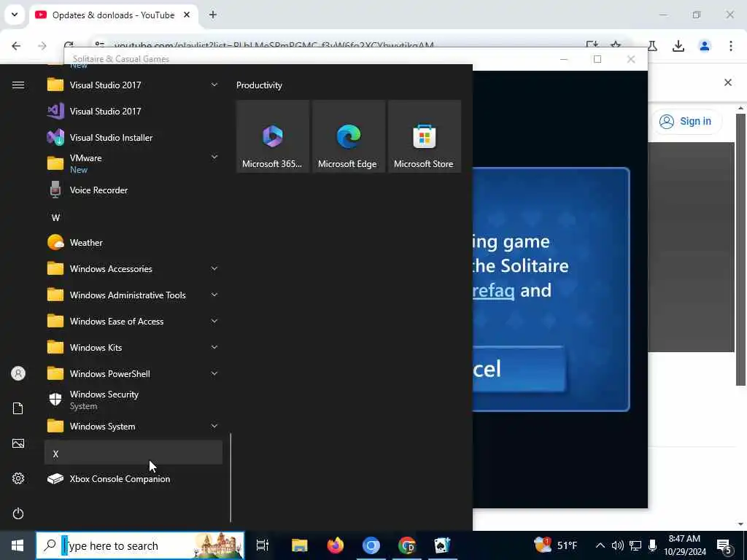Image resolution: width=747 pixels, height=560 pixels.
Task: Open Chrome Labs flask icon
Action: [652, 46]
